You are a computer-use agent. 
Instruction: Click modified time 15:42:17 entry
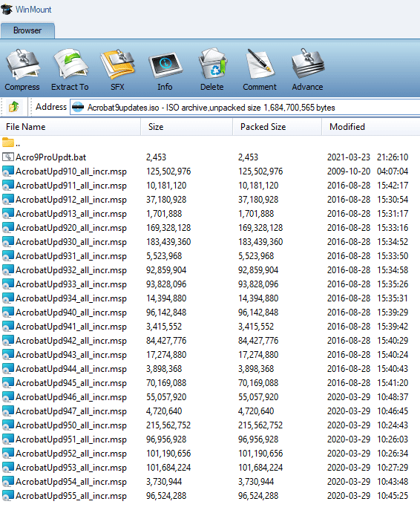[x=393, y=186]
